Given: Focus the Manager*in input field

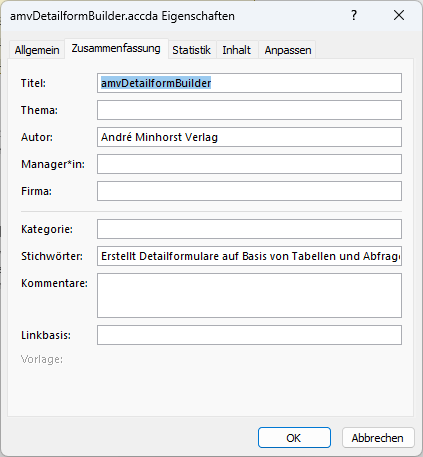Looking at the screenshot, I should click(x=249, y=164).
